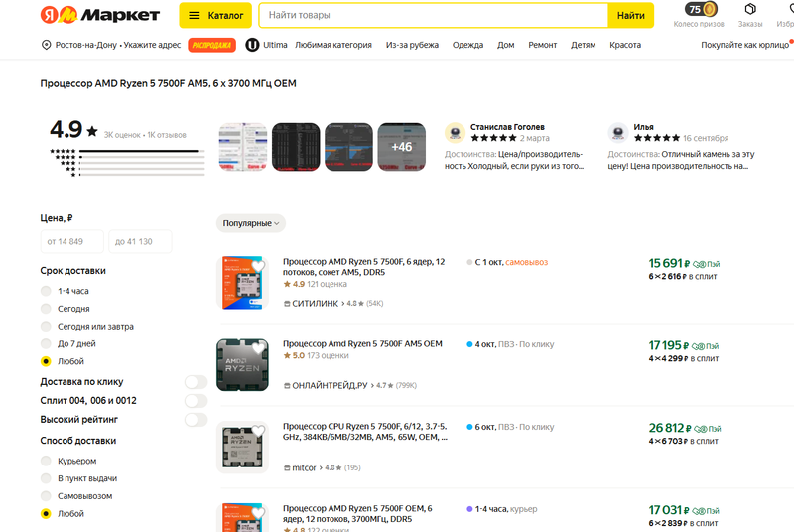794x532 pixels.
Task: Favorite the 17 031 ₽ Ryzen offer heart
Action: coord(258,513)
